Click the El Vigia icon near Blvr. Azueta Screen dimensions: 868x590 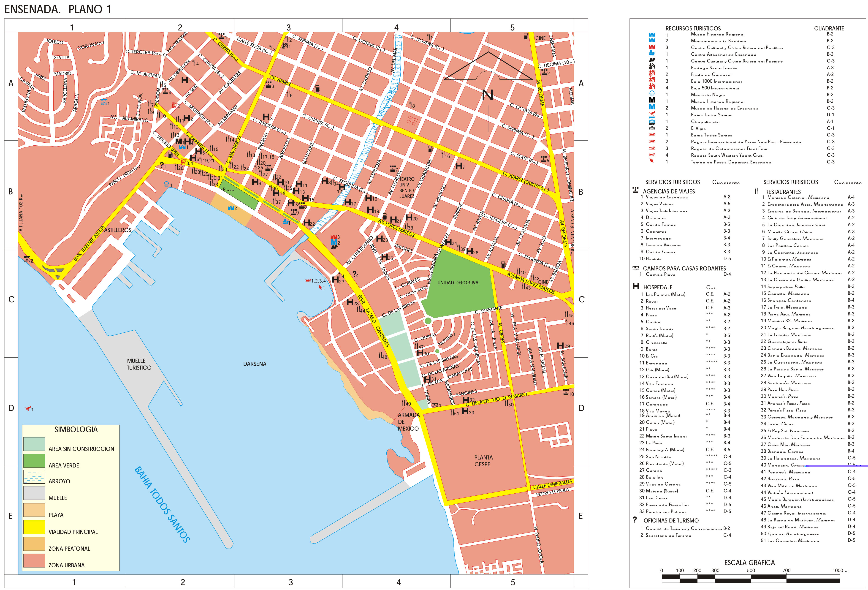(27, 259)
